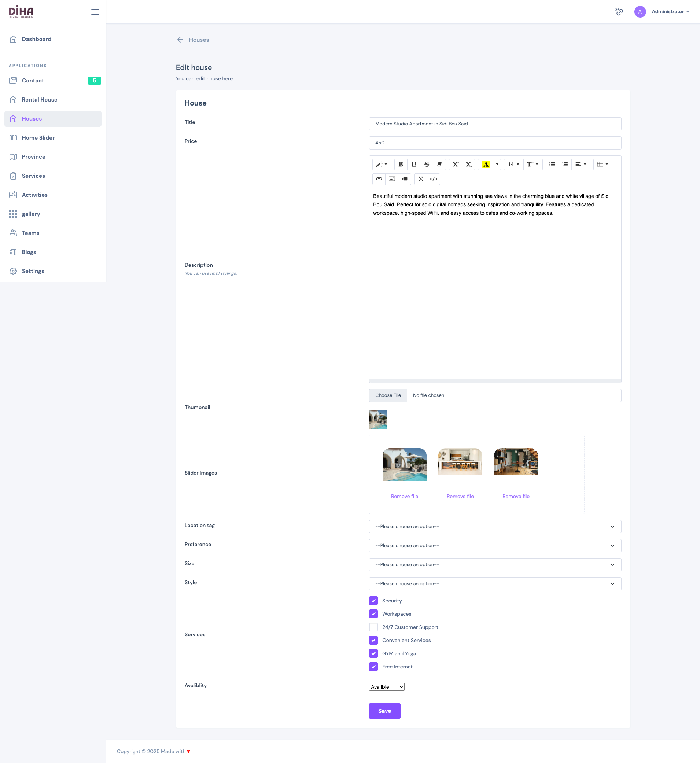Open the Services sidebar item
The width and height of the screenshot is (700, 763).
53,176
